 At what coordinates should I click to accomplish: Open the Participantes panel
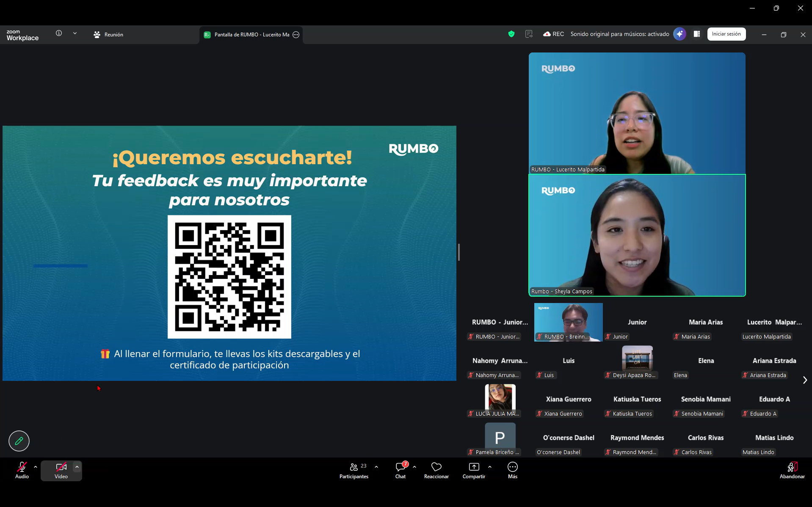[x=354, y=471]
